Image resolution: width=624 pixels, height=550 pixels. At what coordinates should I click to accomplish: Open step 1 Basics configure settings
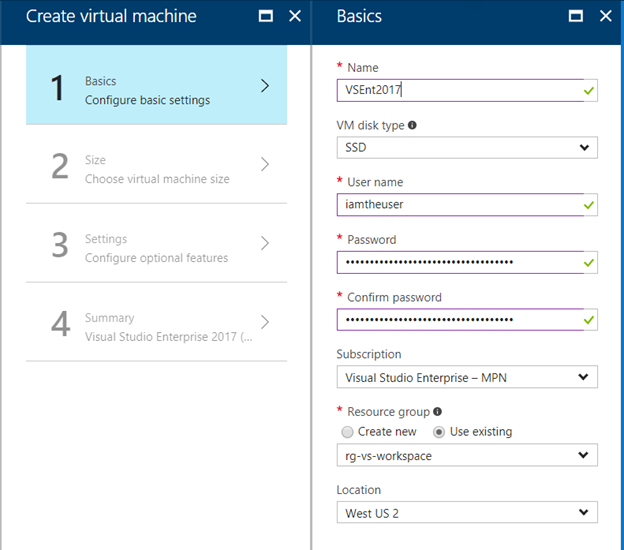(156, 89)
